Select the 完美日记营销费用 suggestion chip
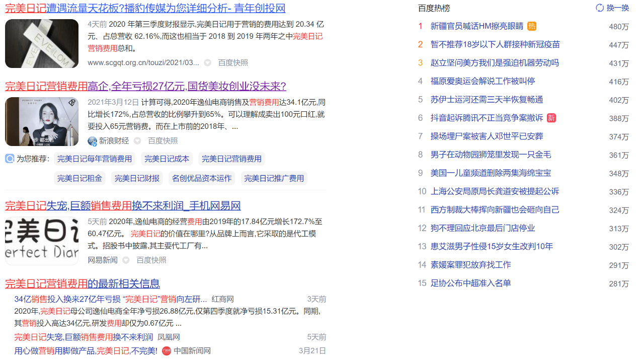Viewport: 644px width, 359px height. tap(231, 159)
